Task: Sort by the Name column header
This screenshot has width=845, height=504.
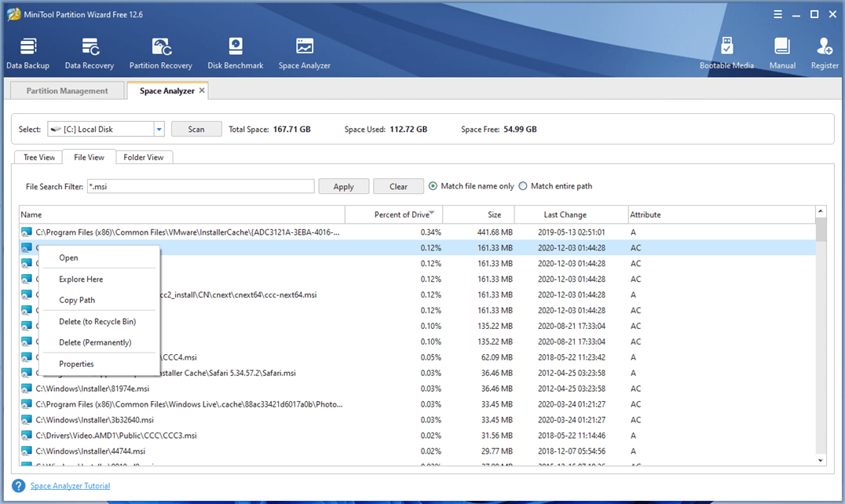Action: coord(182,214)
